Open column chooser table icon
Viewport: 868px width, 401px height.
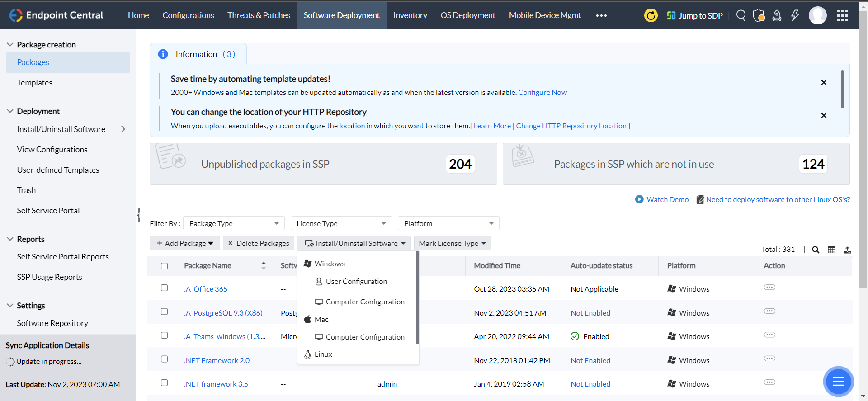click(831, 250)
